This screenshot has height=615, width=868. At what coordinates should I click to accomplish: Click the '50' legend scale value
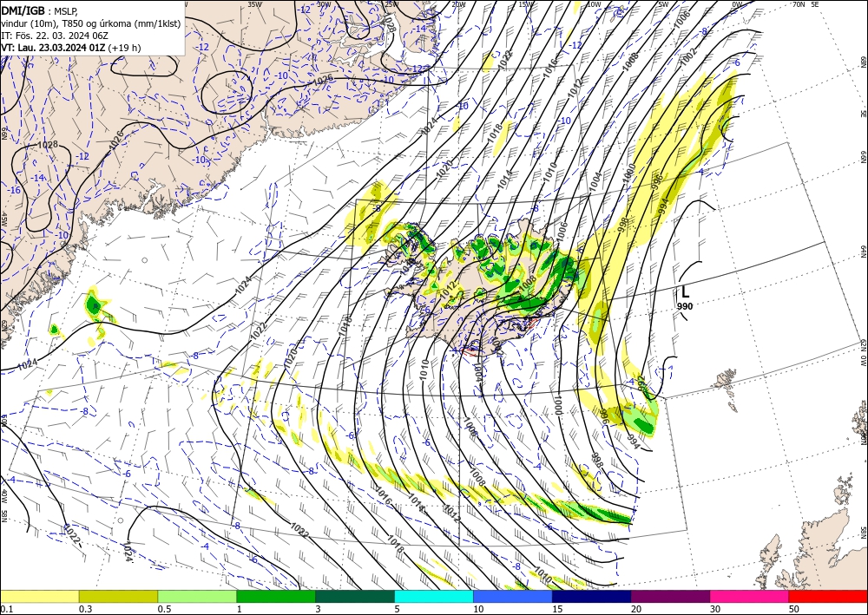794,609
